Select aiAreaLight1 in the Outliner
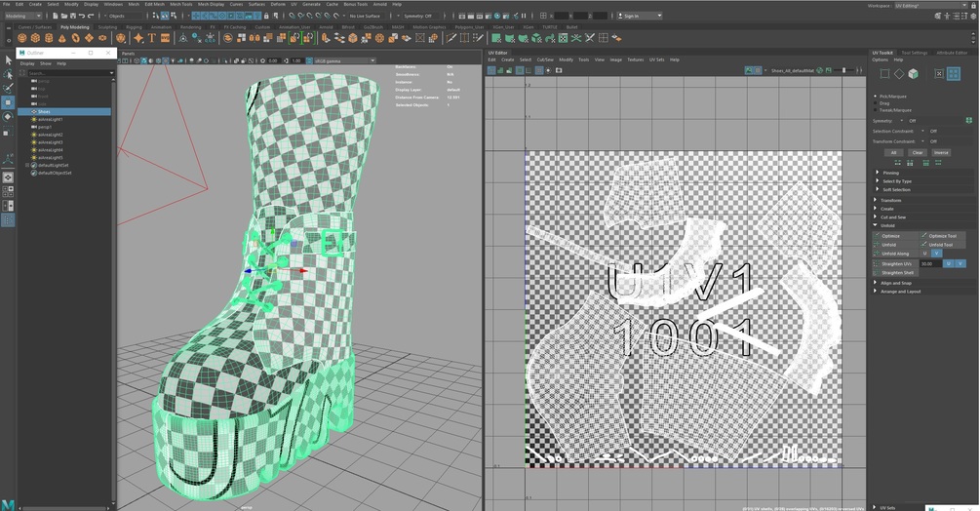Screen dimensions: 980x511 [50, 119]
